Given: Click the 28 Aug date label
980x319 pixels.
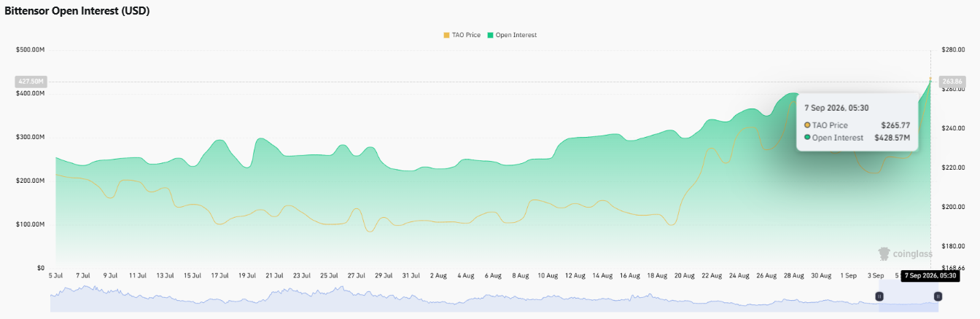Looking at the screenshot, I should [x=794, y=276].
